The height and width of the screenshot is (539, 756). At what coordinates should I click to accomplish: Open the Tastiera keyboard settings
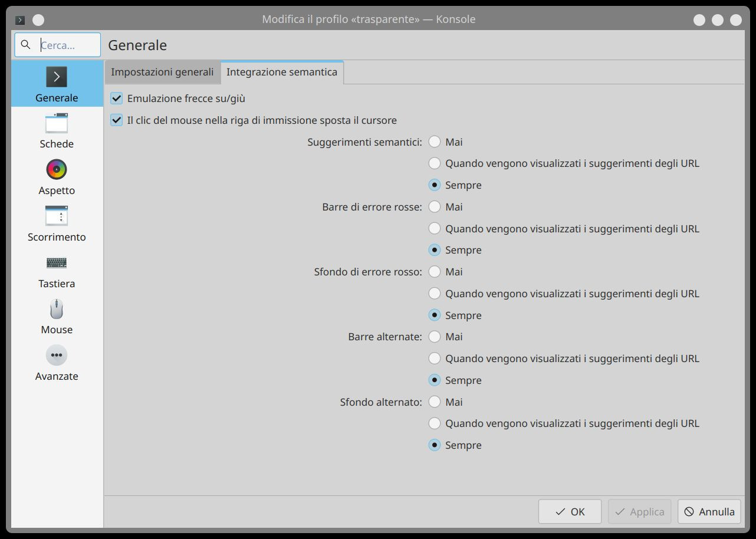point(57,271)
